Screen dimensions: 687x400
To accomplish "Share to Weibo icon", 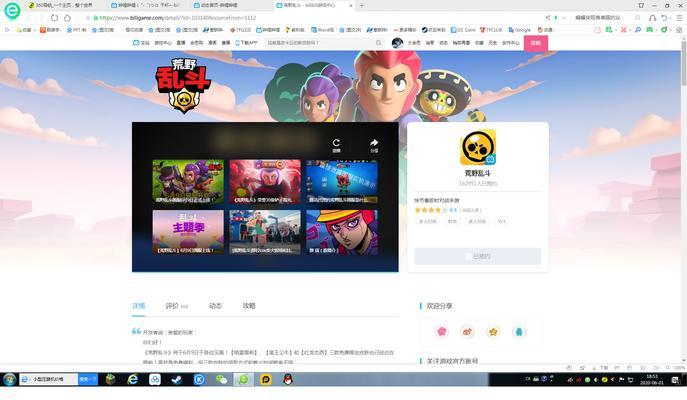I will point(467,332).
